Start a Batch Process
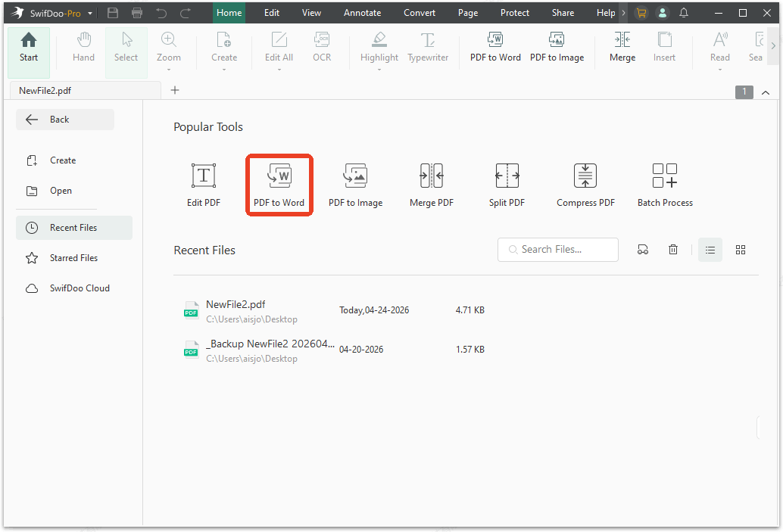 (x=664, y=184)
